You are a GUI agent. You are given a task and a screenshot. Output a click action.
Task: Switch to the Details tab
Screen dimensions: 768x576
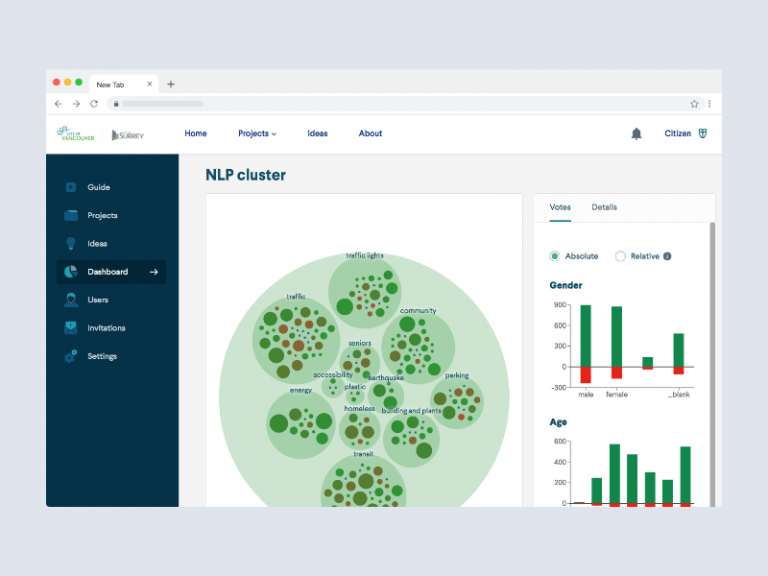point(604,207)
